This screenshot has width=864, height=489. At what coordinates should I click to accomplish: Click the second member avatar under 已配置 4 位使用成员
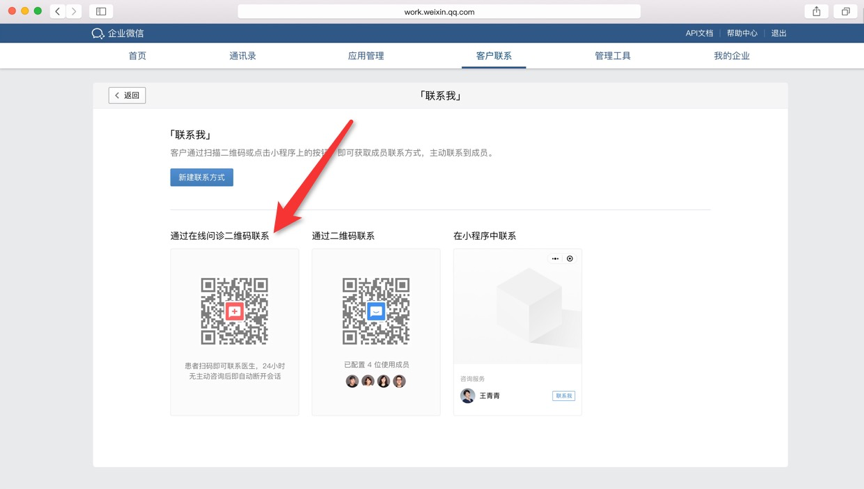368,381
